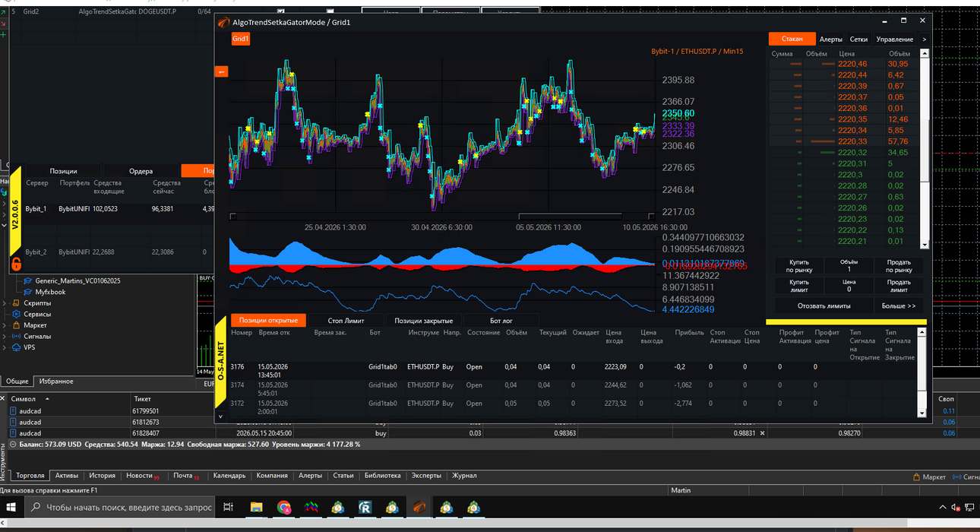This screenshot has height=532, width=980.
Task: Open the Бот лог tab
Action: (x=501, y=321)
